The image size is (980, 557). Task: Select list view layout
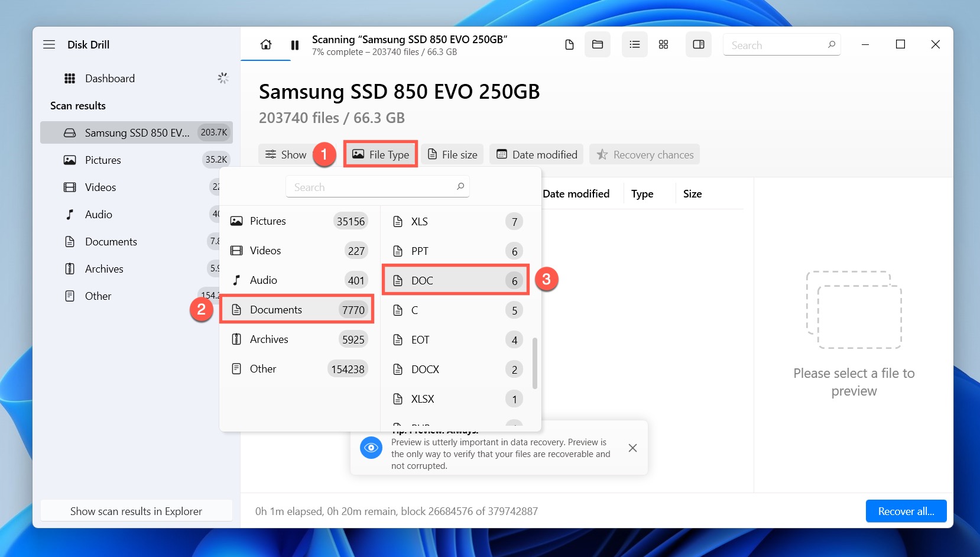[635, 45]
